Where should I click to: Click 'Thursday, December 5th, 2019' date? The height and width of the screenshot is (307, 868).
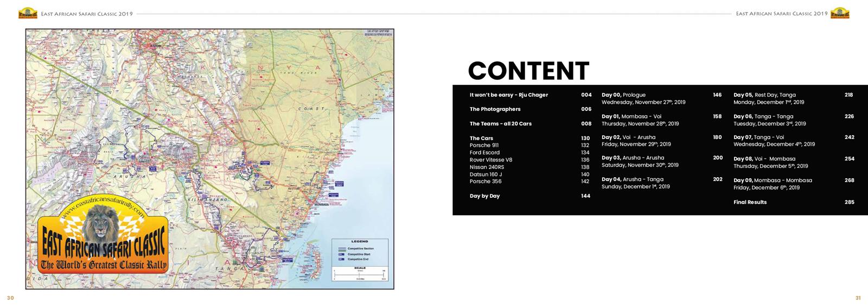[771, 166]
